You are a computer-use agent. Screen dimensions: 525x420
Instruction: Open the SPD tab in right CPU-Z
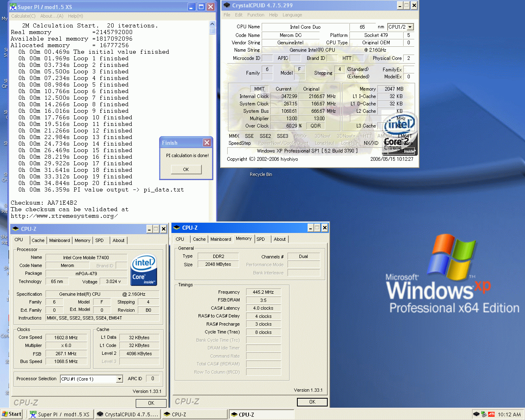261,239
